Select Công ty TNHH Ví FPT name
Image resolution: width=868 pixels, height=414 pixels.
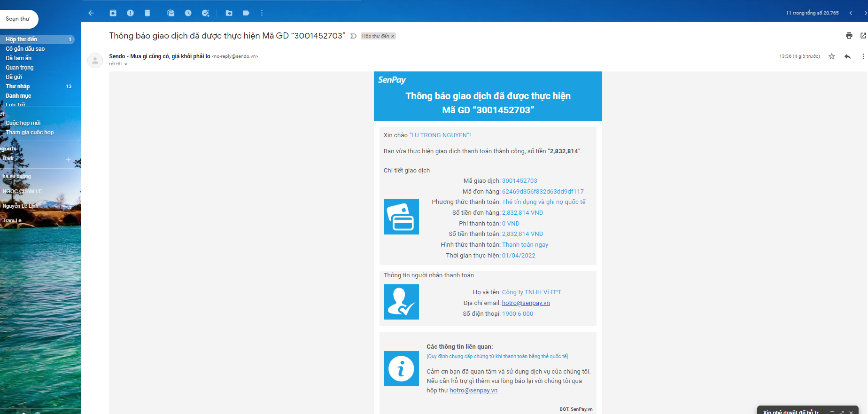tap(532, 292)
